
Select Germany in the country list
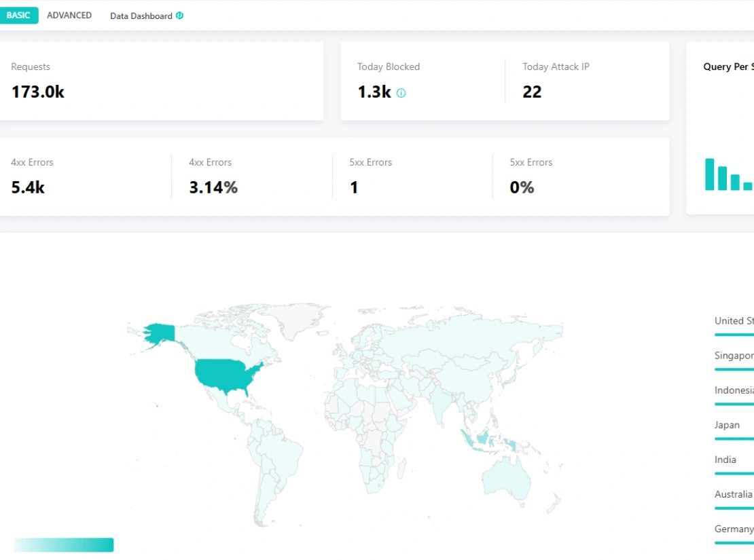[x=734, y=529]
